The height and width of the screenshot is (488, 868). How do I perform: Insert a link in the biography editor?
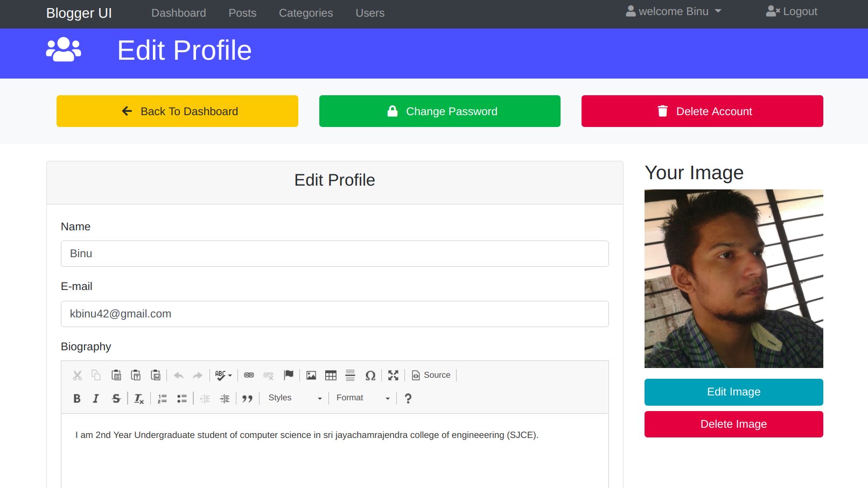pyautogui.click(x=249, y=375)
